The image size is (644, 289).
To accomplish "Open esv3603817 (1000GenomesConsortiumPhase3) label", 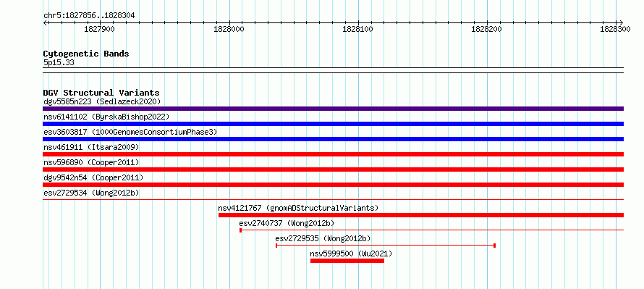I will (130, 132).
